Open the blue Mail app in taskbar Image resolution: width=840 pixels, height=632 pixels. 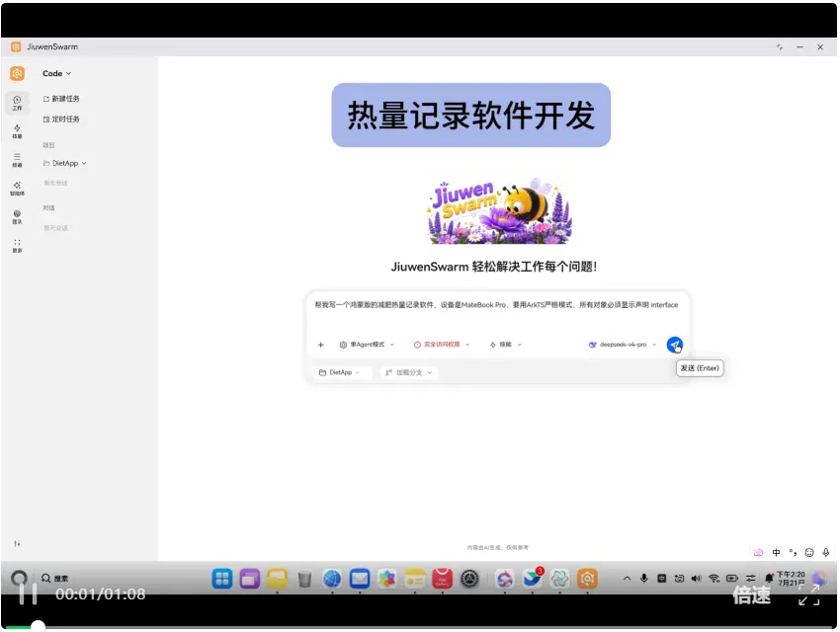[x=360, y=579]
